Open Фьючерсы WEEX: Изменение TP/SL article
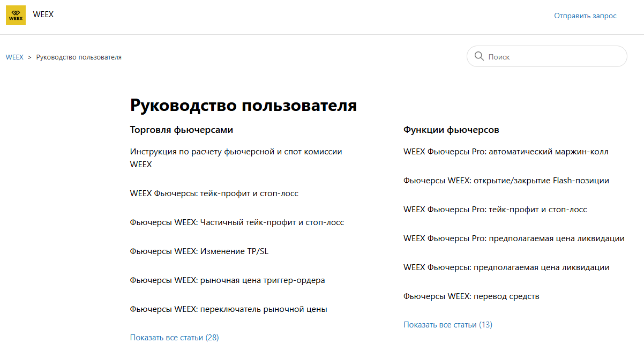Viewport: 644px width, 358px height. [x=199, y=251]
